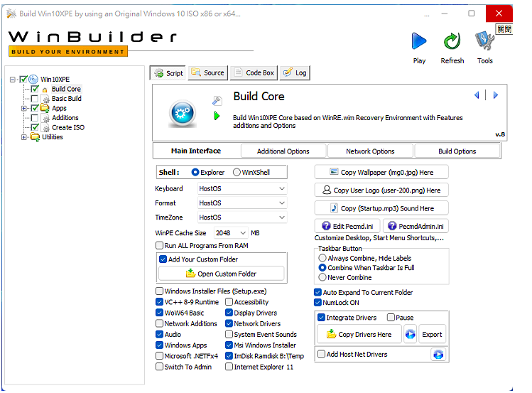This screenshot has width=532, height=393.
Task: Select the WinXShell shell option
Action: 237,173
